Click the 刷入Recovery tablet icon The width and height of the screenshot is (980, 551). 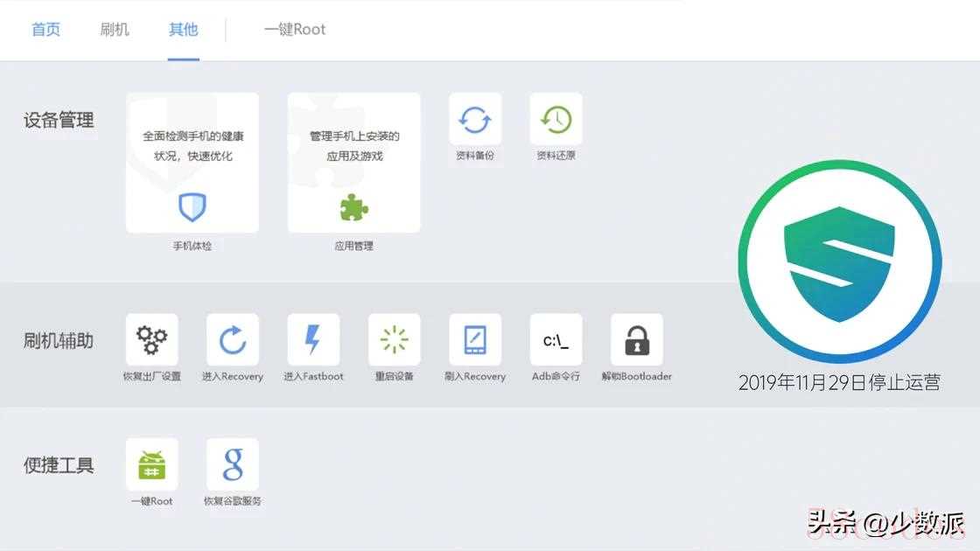pyautogui.click(x=475, y=339)
